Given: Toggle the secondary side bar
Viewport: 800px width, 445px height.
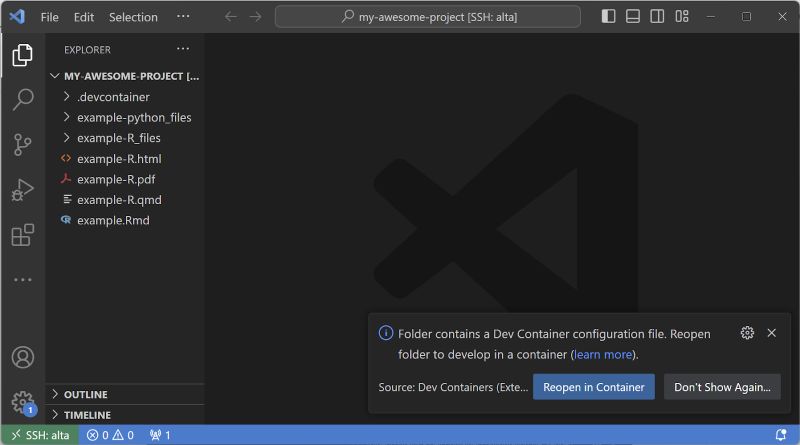Looking at the screenshot, I should click(657, 16).
